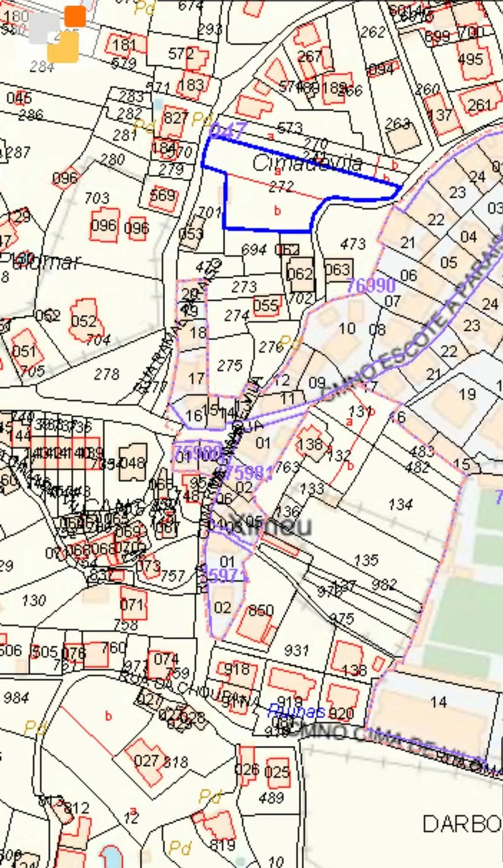Click the building numbered 052

(84, 320)
